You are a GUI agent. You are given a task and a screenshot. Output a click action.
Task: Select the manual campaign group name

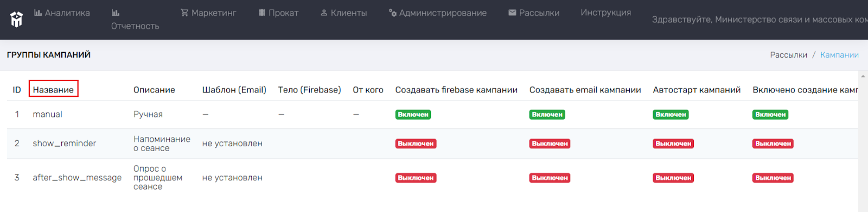tap(47, 114)
